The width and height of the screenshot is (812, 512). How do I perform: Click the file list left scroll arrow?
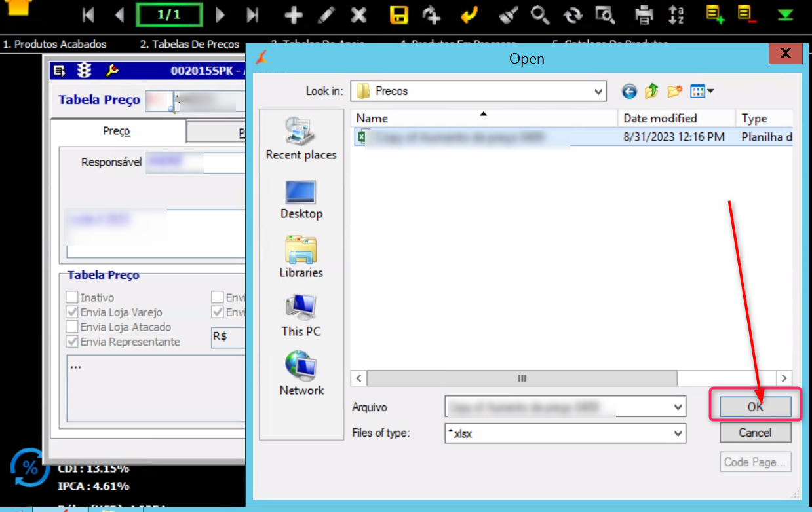point(358,378)
